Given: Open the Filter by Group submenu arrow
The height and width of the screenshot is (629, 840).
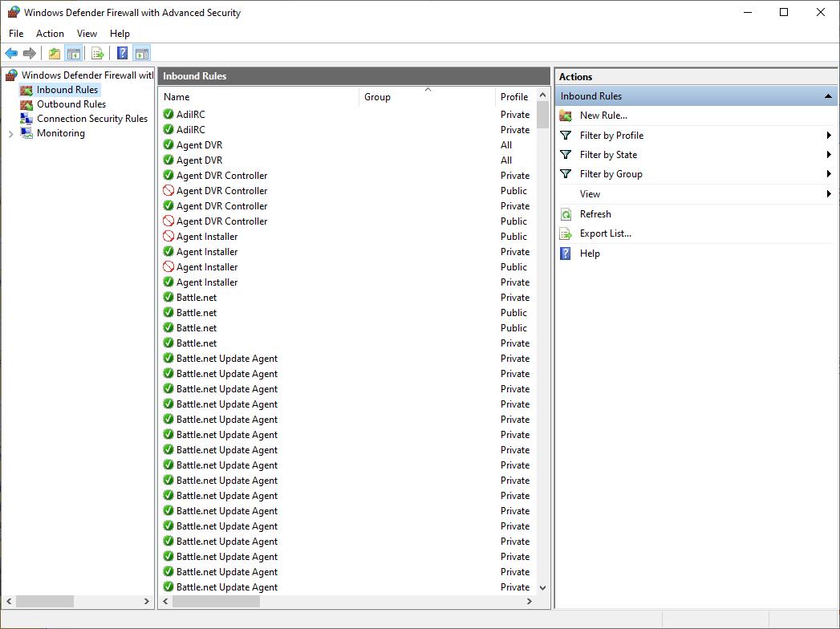Looking at the screenshot, I should [x=829, y=174].
